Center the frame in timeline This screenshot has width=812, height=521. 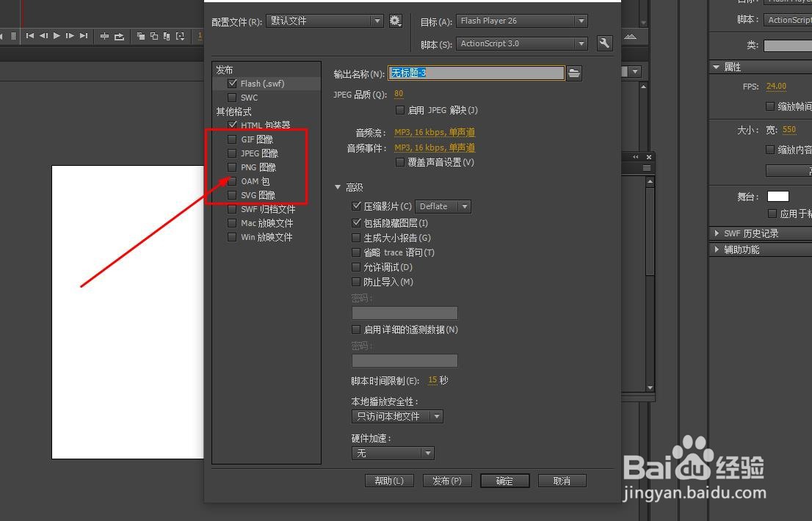(104, 36)
